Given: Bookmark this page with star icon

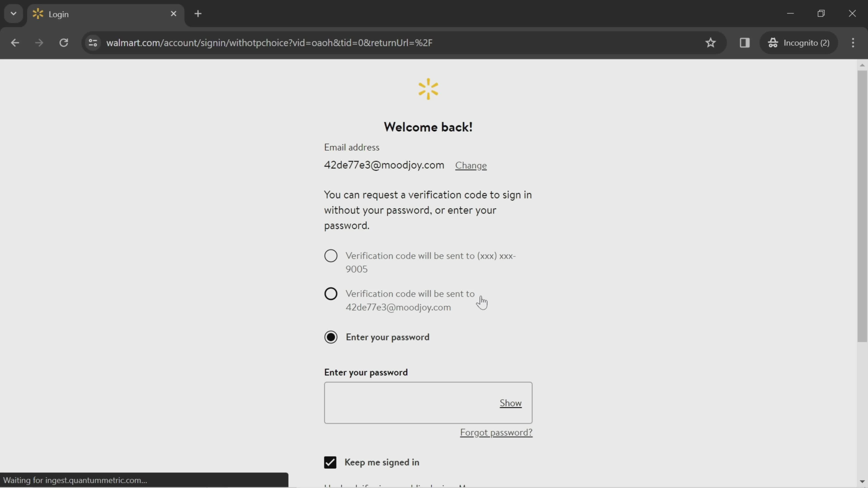Looking at the screenshot, I should 711,43.
